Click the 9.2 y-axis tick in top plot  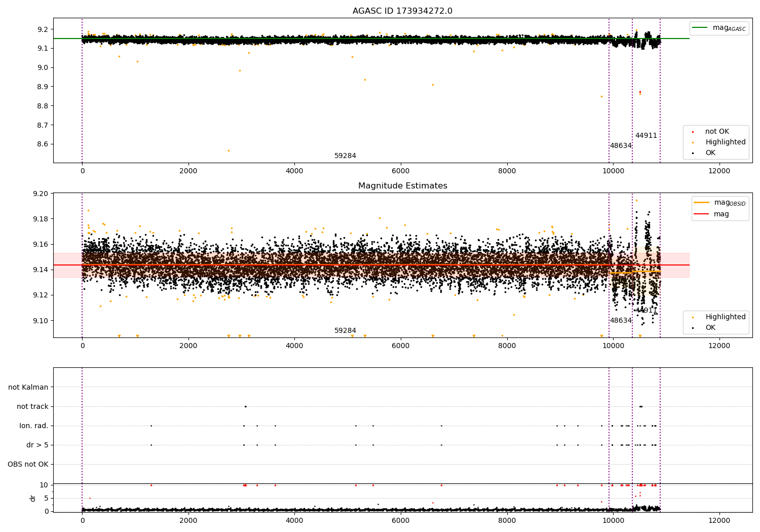[x=43, y=29]
